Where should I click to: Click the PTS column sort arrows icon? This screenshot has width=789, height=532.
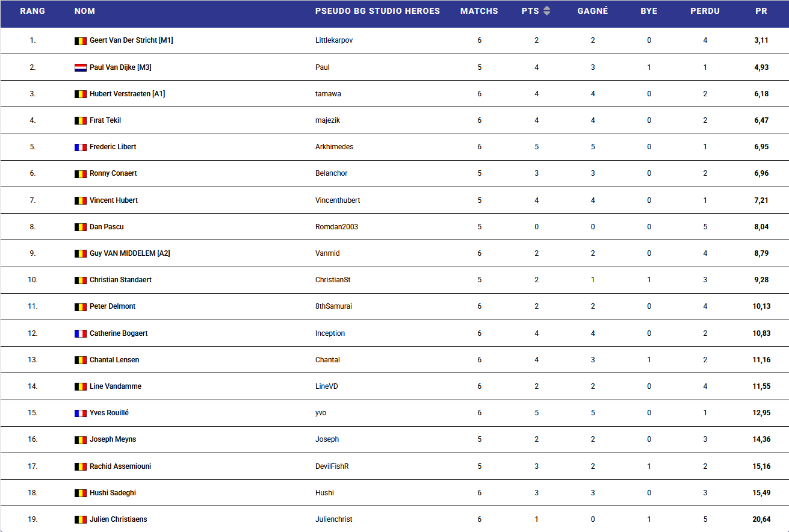pyautogui.click(x=546, y=11)
